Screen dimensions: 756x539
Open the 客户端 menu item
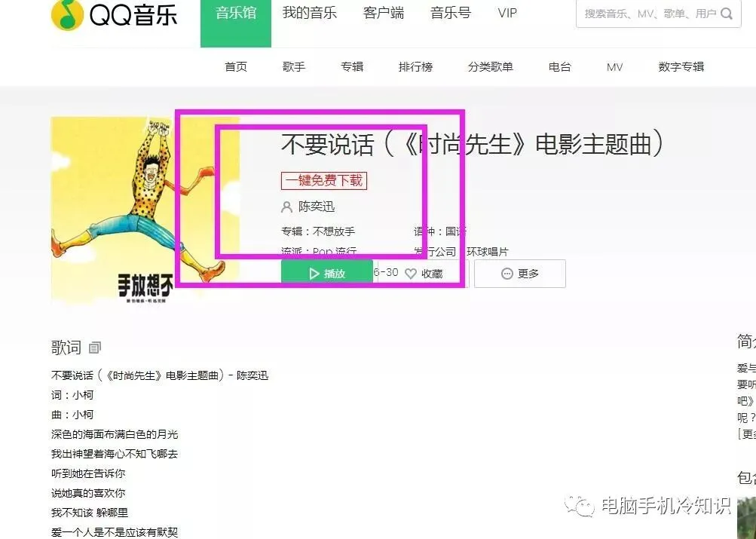pos(384,13)
